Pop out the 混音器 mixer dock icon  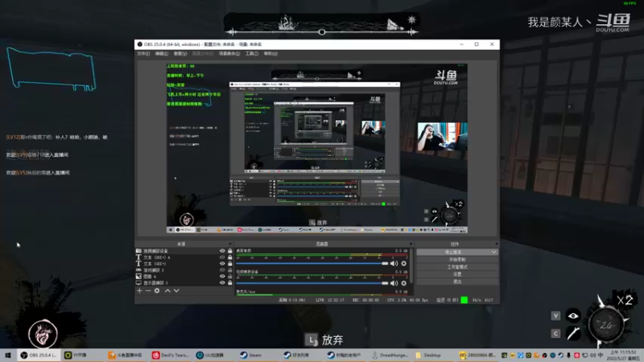[x=411, y=244]
